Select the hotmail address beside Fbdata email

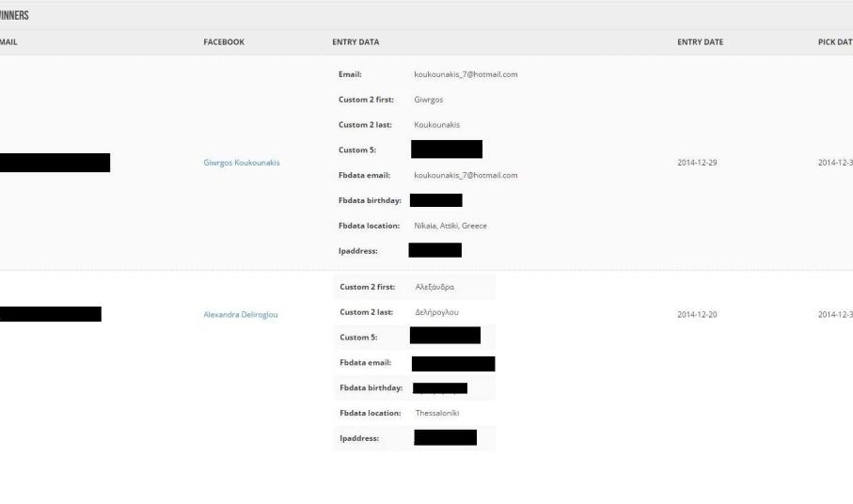click(x=466, y=175)
